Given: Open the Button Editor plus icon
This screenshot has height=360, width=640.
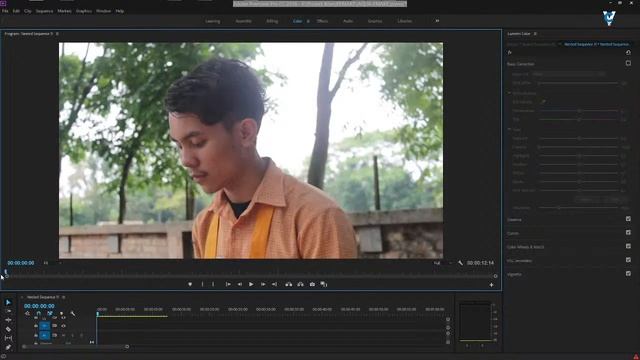Looking at the screenshot, I should click(x=491, y=285).
